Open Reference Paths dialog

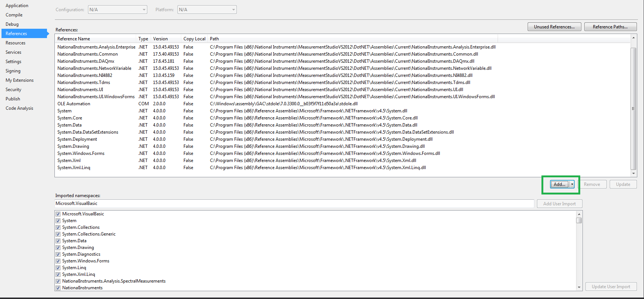[x=610, y=27]
